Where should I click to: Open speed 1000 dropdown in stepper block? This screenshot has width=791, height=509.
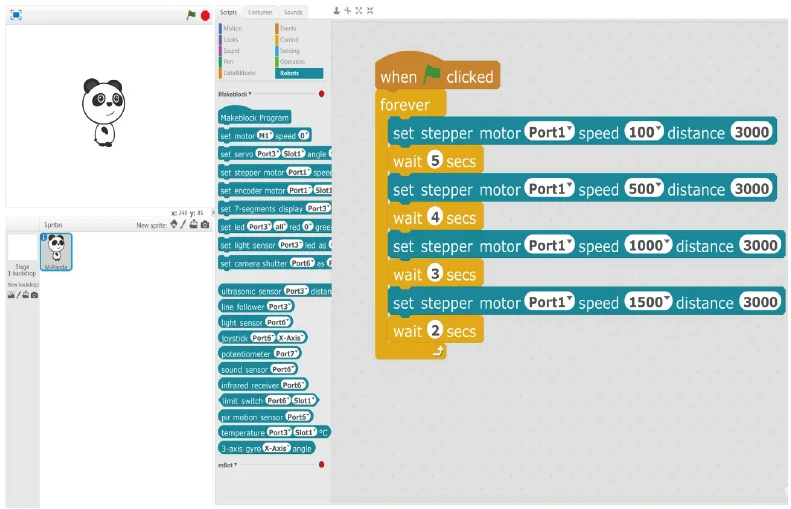[x=648, y=245]
